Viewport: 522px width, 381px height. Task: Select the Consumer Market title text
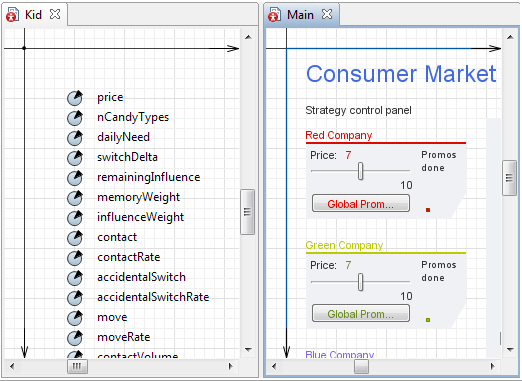point(401,74)
